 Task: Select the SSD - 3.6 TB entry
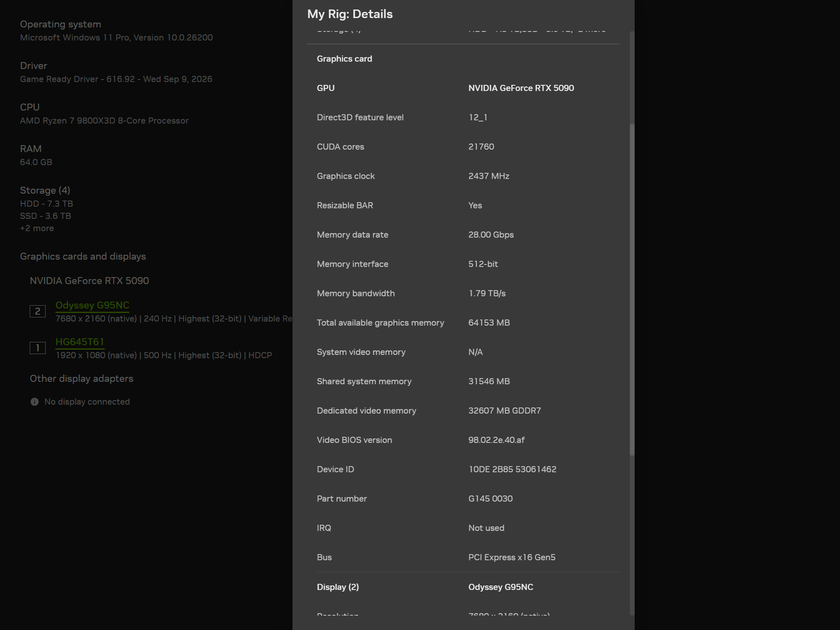(46, 216)
